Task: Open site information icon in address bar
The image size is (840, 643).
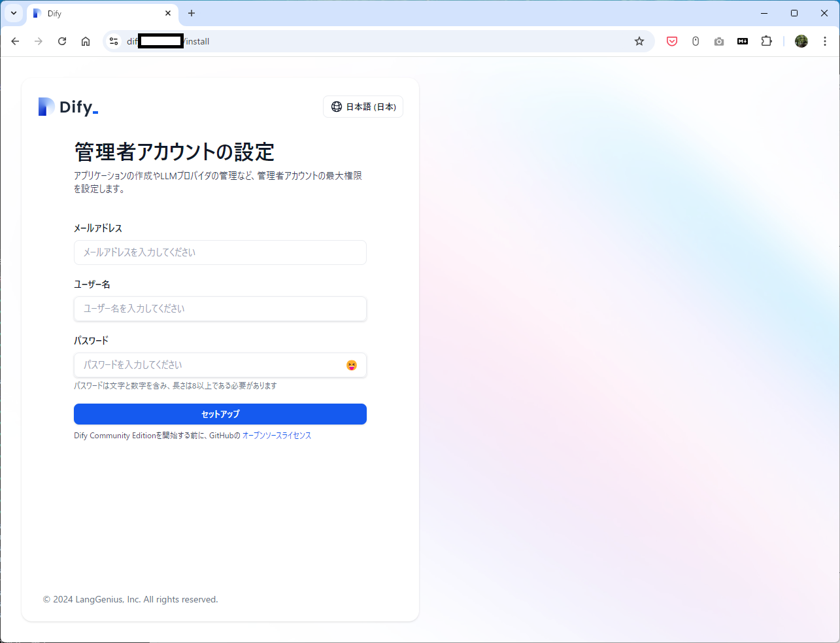Action: coord(114,41)
